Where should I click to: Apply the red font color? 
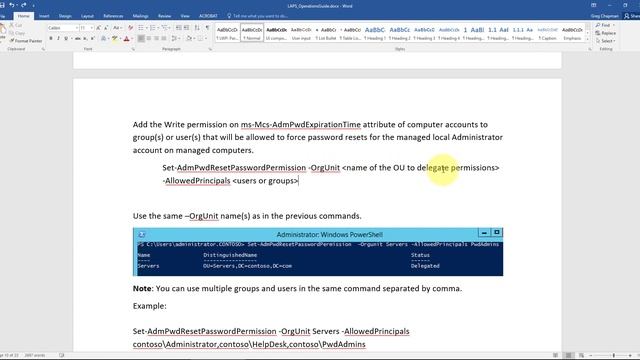tap(126, 38)
